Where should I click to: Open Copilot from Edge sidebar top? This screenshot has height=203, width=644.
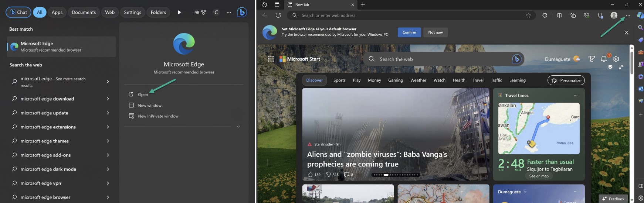(641, 15)
